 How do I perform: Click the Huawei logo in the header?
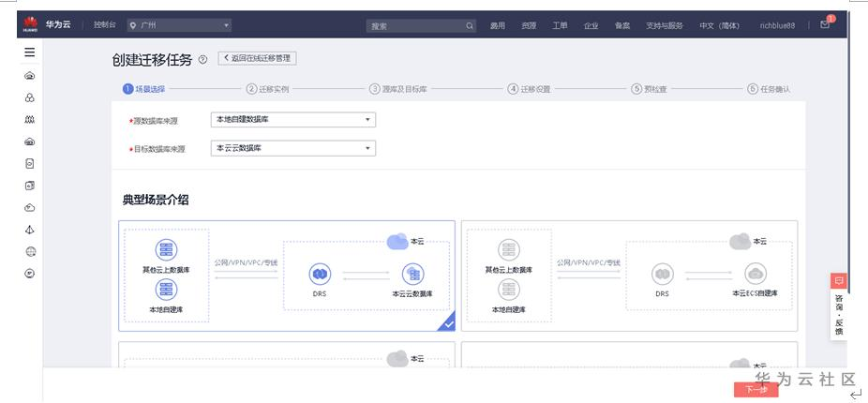click(30, 23)
